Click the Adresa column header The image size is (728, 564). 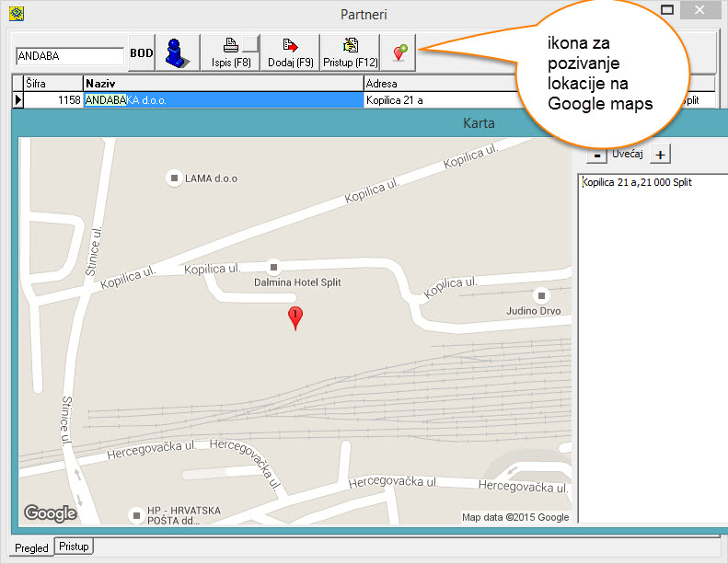click(x=441, y=84)
